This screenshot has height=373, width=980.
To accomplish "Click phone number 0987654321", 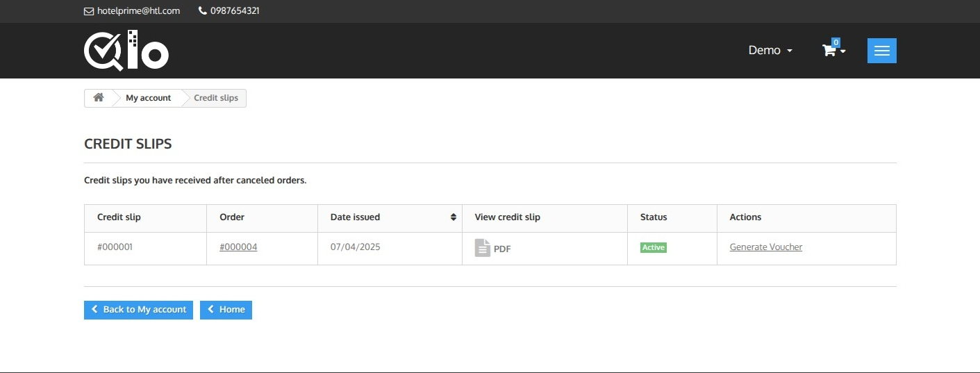I will pos(235,11).
